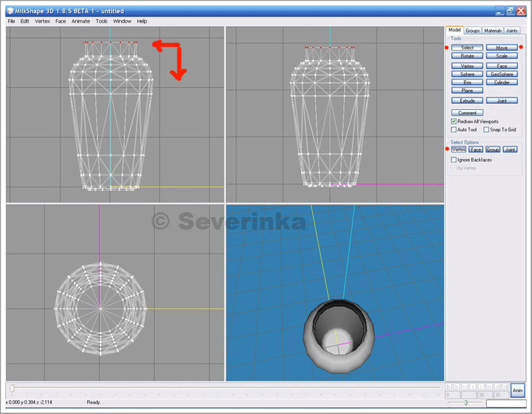The width and height of the screenshot is (532, 414).
Task: Create a Plane primitive
Action: click(x=467, y=91)
